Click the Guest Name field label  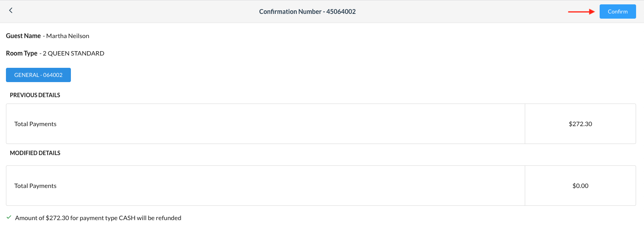(23, 36)
